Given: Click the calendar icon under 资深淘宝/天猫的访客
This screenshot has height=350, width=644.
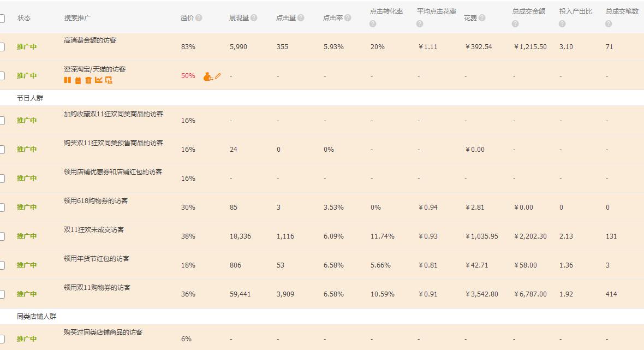Looking at the screenshot, I should pyautogui.click(x=77, y=80).
